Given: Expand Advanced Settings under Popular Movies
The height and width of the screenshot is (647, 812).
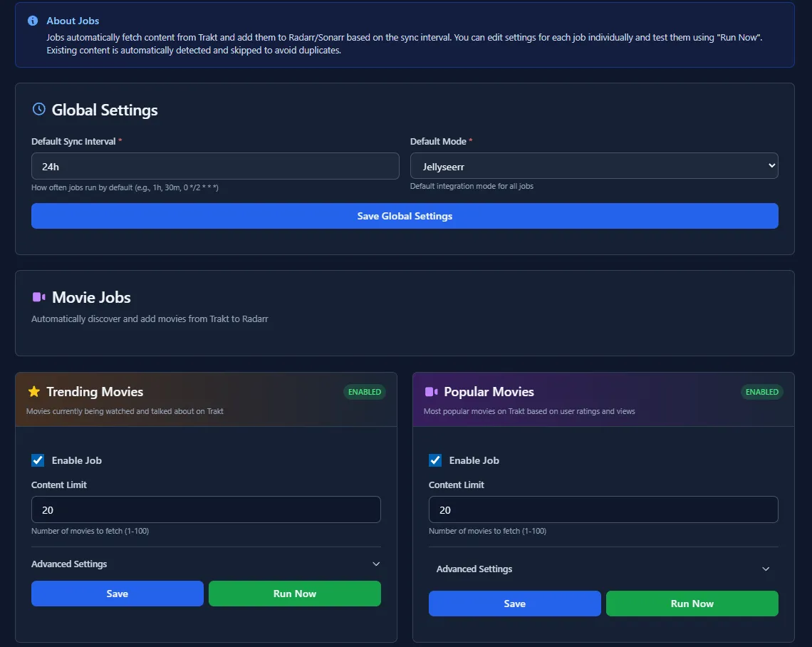Looking at the screenshot, I should pos(603,569).
